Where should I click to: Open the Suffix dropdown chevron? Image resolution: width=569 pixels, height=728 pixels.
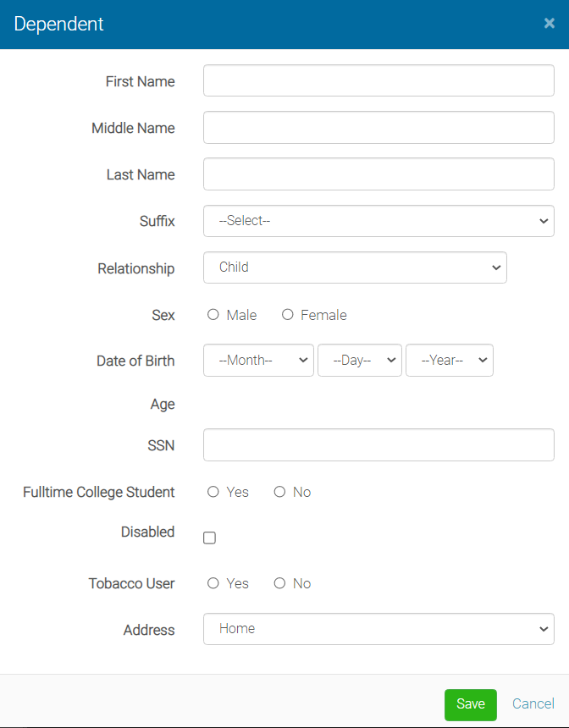[544, 220]
